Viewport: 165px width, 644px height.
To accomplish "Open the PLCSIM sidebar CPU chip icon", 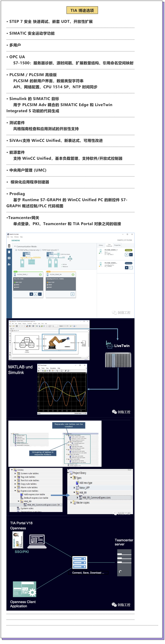I will click(9, 252).
